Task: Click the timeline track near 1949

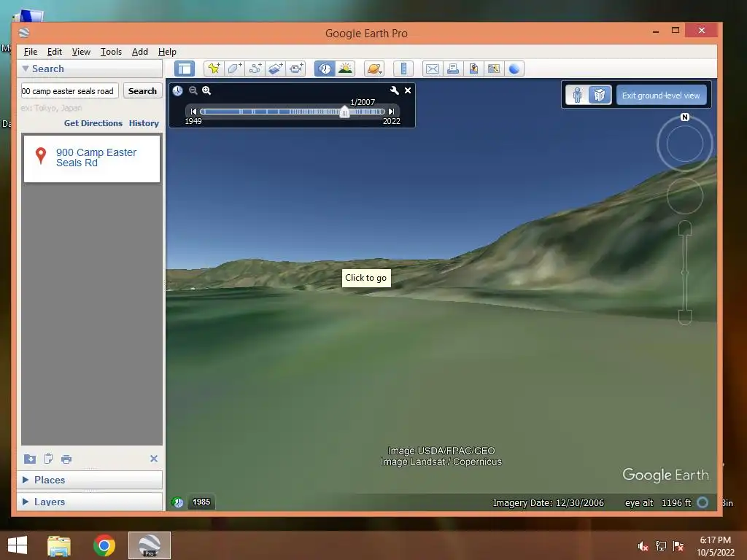Action: pyautogui.click(x=204, y=112)
